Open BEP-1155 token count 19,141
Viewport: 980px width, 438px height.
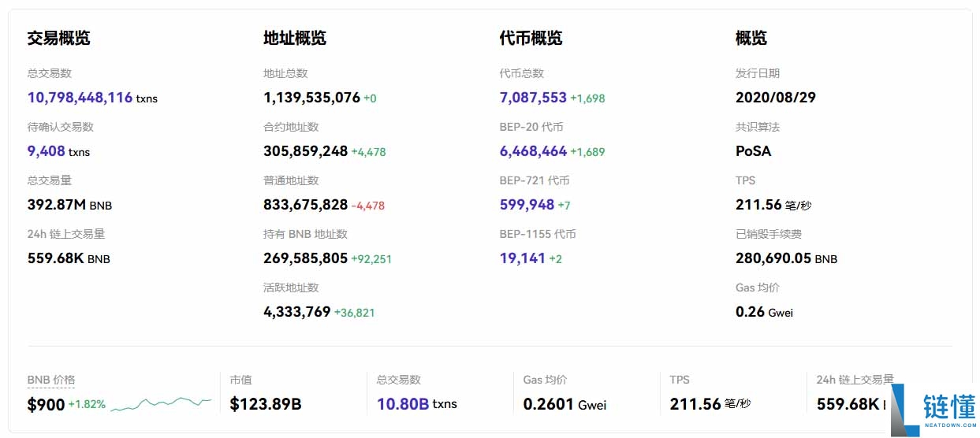point(522,258)
